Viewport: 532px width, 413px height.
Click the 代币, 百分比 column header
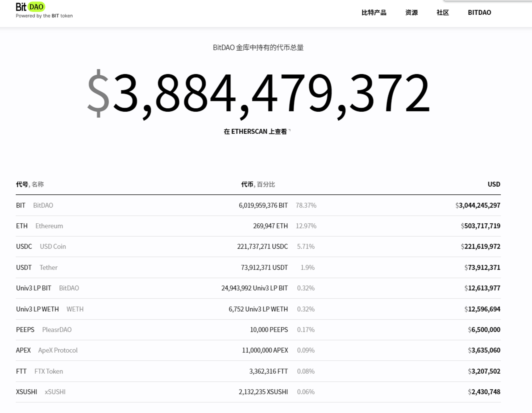point(258,184)
